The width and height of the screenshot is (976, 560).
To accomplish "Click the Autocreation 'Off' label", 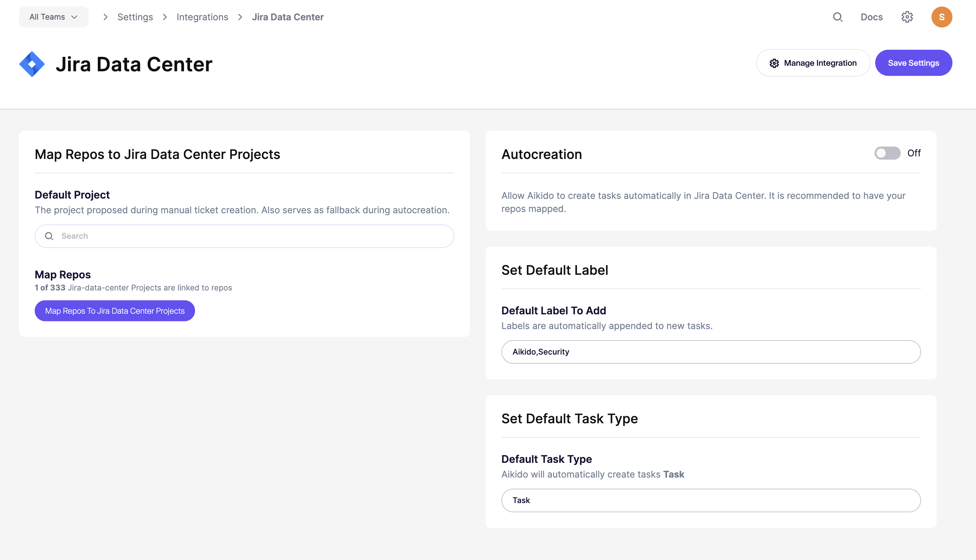I will (x=914, y=153).
